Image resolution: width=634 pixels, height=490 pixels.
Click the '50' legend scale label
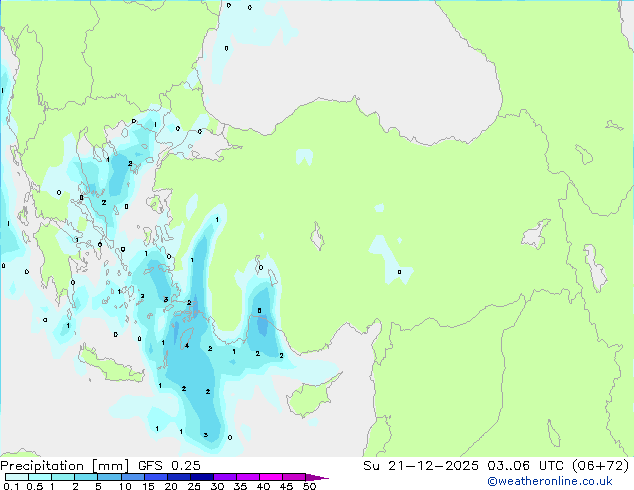click(309, 486)
